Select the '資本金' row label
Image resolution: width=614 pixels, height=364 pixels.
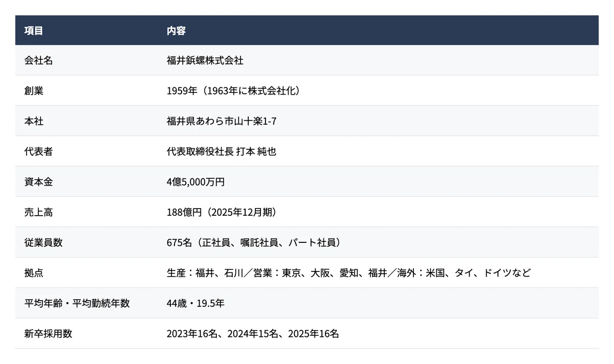coord(38,182)
